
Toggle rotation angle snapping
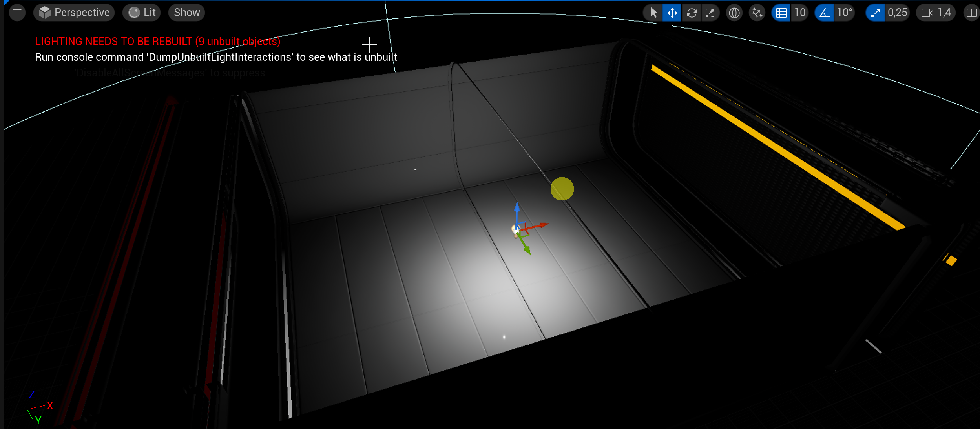pyautogui.click(x=824, y=13)
